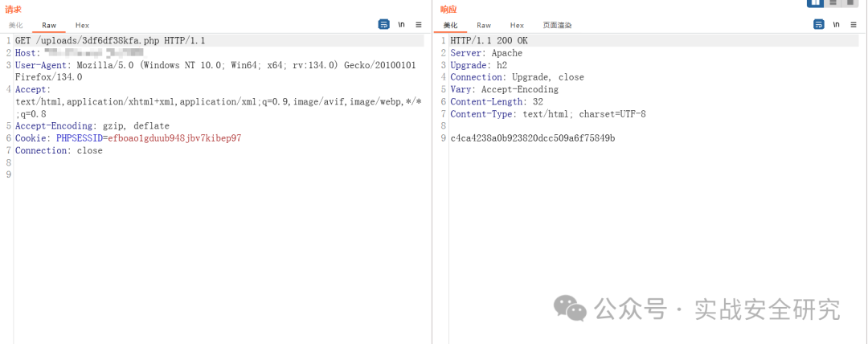Screen dimensions: 868x344
Task: Click the response body hash c4ca4238a0b923820dcc509a6f75849b
Action: (x=533, y=138)
